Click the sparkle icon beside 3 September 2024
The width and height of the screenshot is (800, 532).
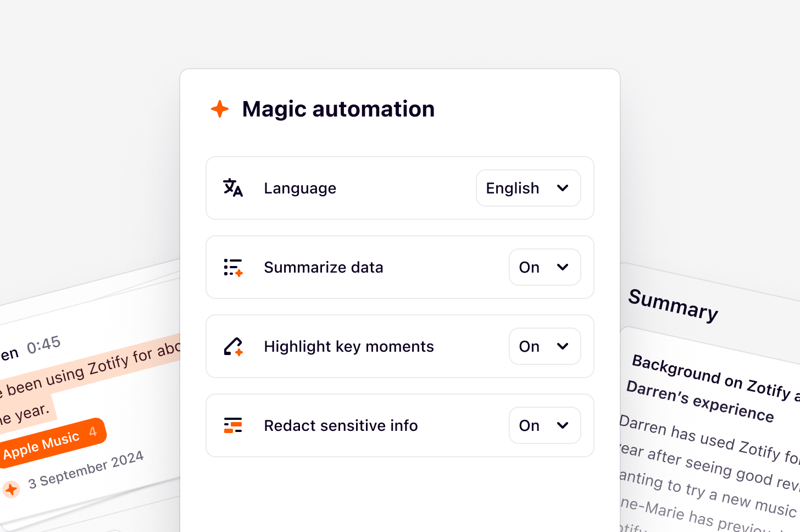[x=11, y=489]
